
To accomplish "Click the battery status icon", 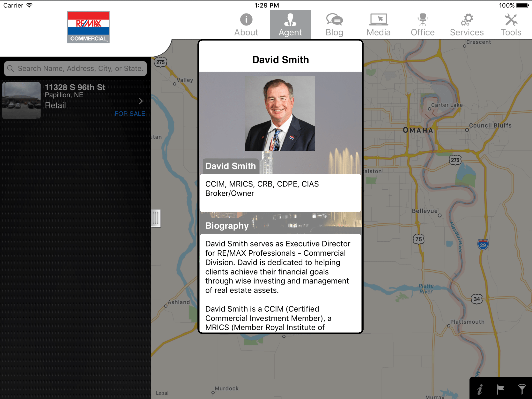I will (522, 5).
